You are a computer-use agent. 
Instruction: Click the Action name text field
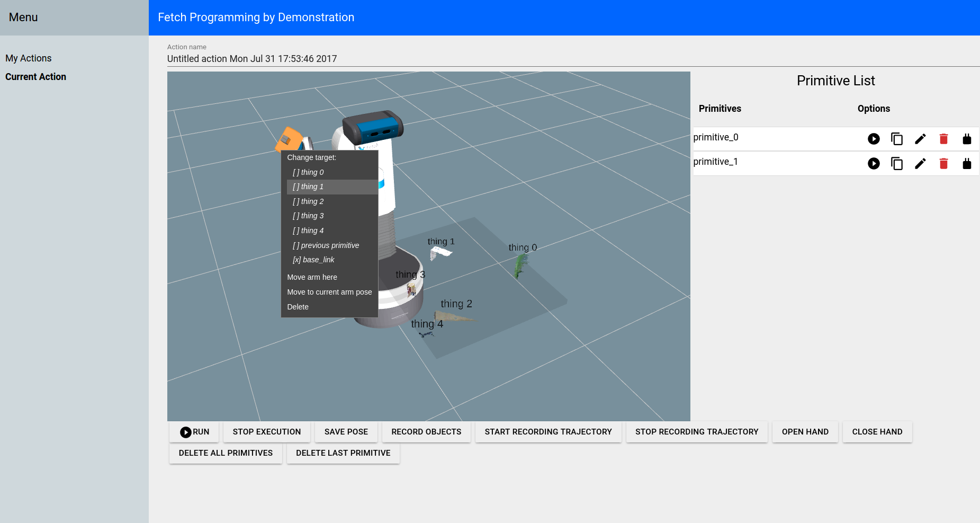pyautogui.click(x=573, y=59)
